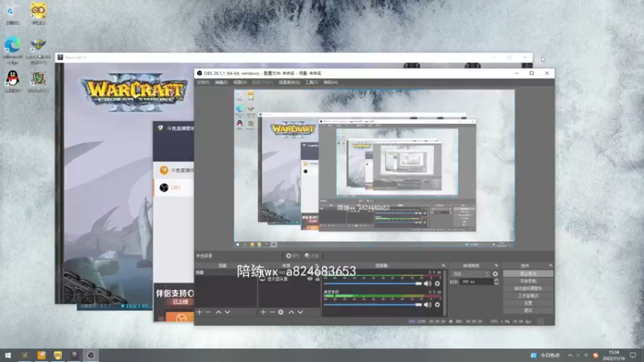Screen dimensions: 644x362
Task: Click transition dropdown up-down arrows
Action: [x=487, y=274]
